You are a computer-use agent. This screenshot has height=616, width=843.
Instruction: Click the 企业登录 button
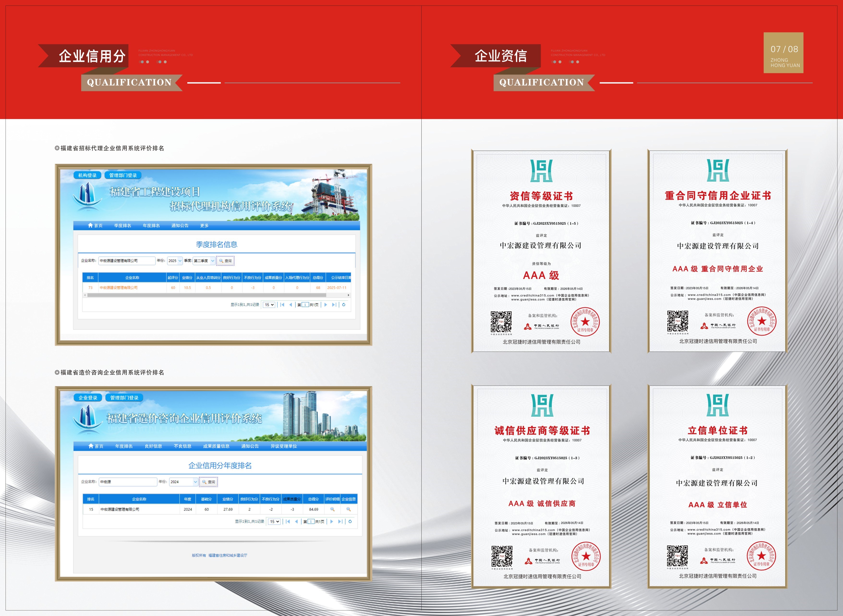[x=88, y=398]
